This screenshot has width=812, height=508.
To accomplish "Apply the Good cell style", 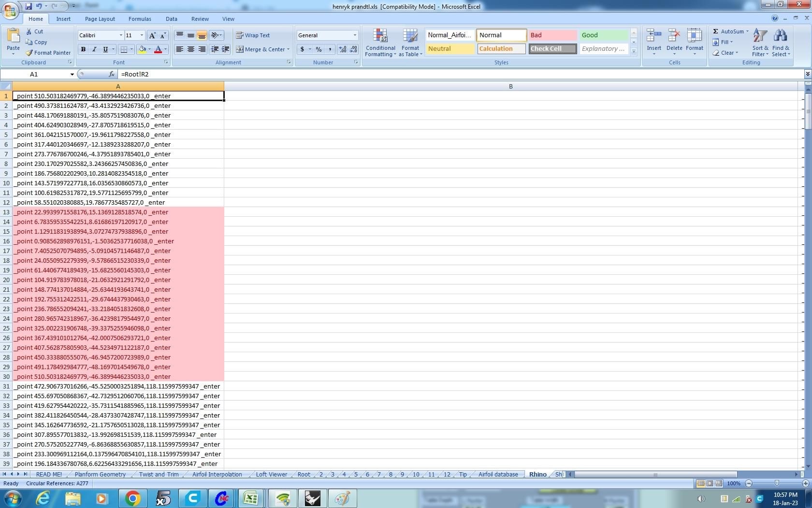I will (603, 35).
